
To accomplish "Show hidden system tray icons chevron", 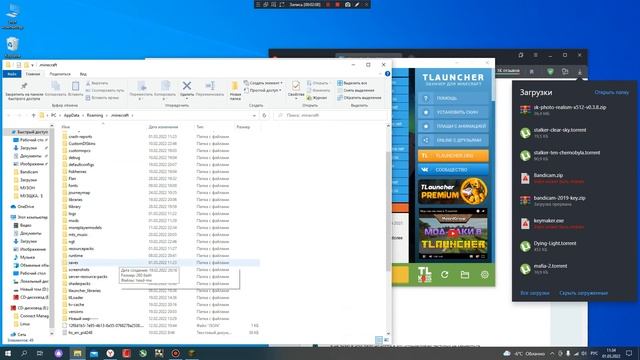I will pos(552,353).
